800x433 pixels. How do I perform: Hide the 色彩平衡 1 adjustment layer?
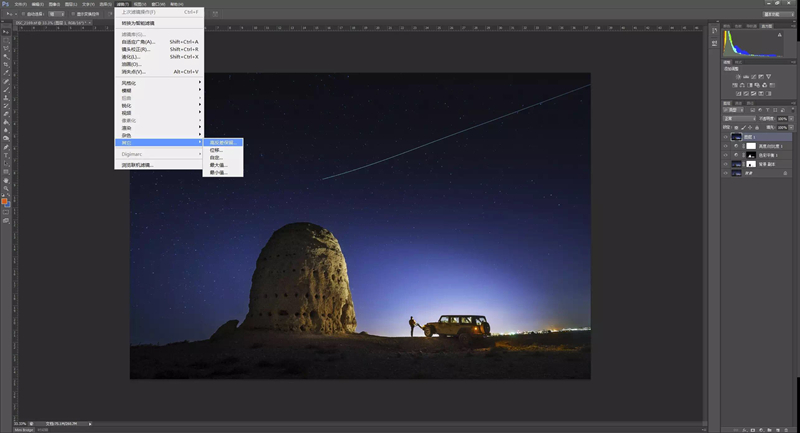point(726,155)
